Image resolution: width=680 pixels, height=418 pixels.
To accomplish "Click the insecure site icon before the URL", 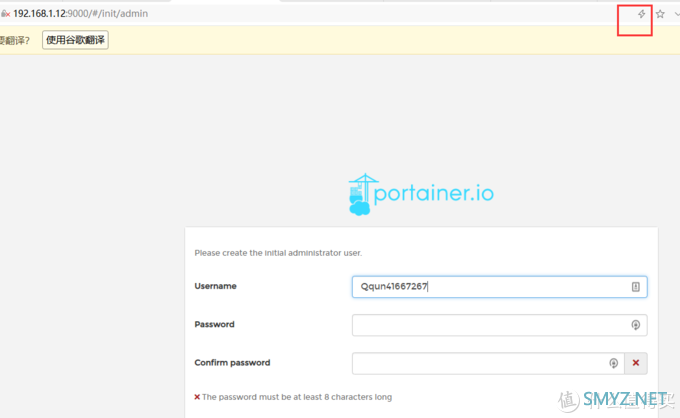I will point(5,13).
